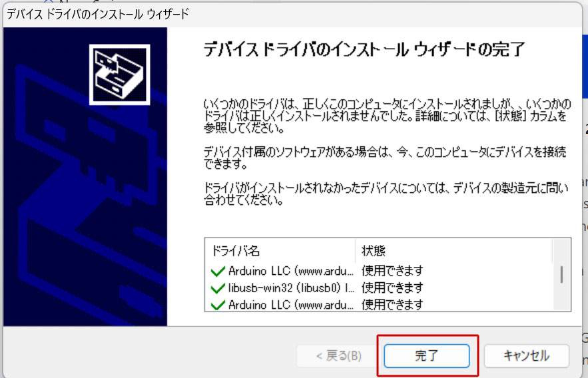The image size is (588, 378).
Task: Click 使用できます status in top Arduino row
Action: (x=392, y=272)
